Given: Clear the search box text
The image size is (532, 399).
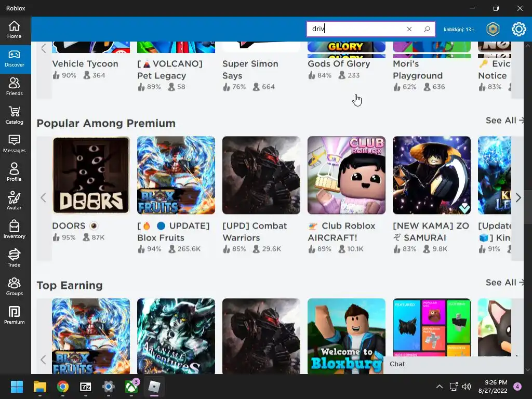Looking at the screenshot, I should point(409,29).
